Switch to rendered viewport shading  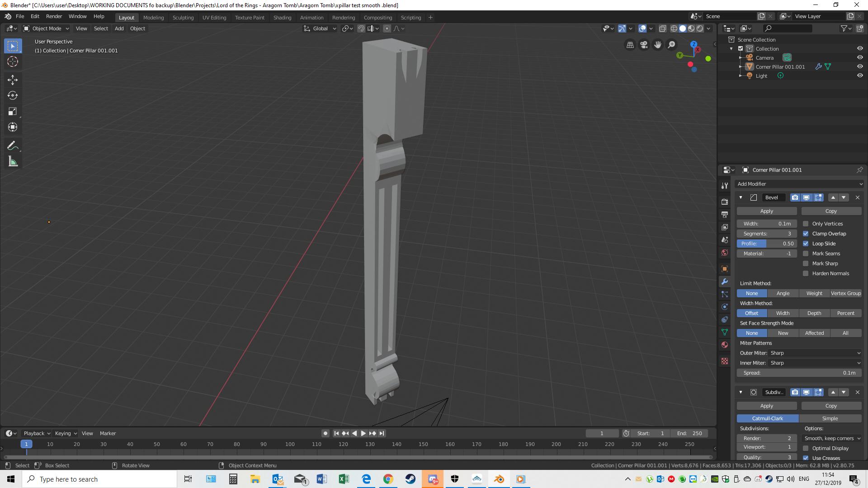pyautogui.click(x=700, y=28)
